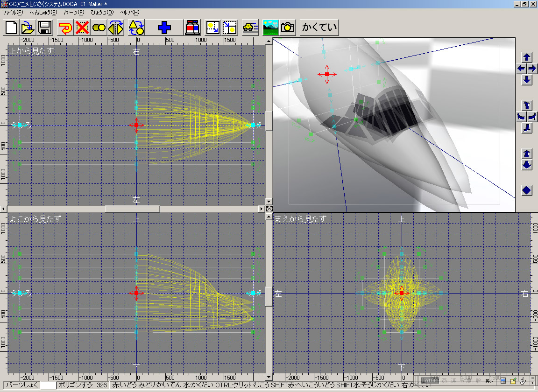This screenshot has width=538, height=392.
Task: Undo with the red curled arrow icon
Action: tap(65, 28)
